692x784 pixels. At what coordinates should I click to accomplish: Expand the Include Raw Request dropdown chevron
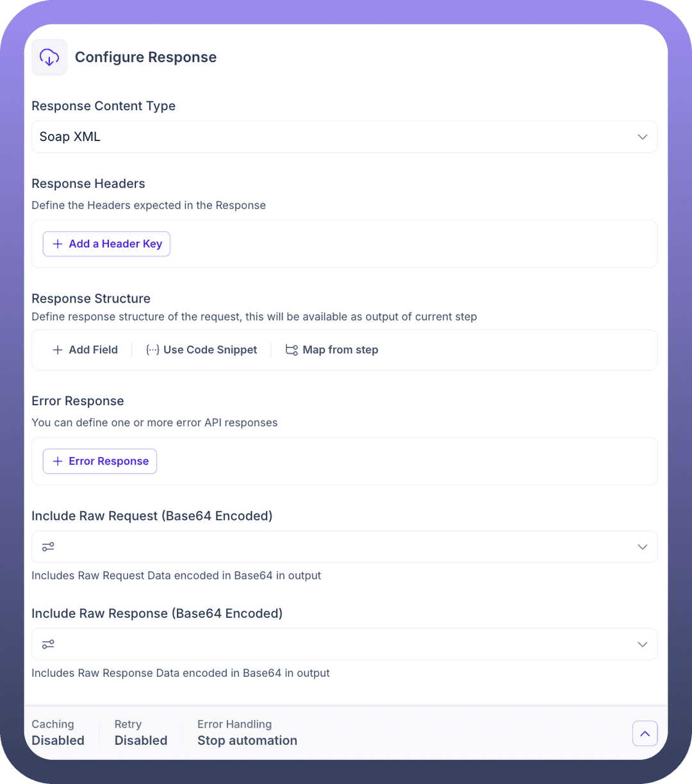click(642, 547)
